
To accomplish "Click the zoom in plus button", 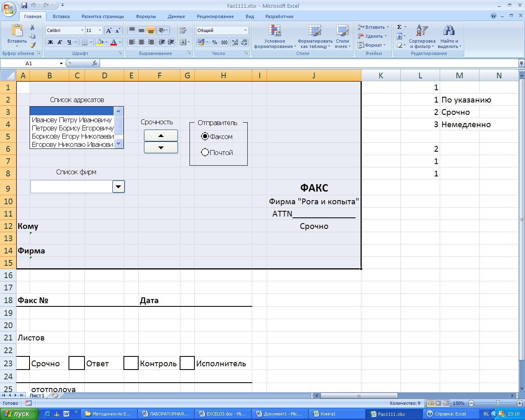I will [520, 403].
